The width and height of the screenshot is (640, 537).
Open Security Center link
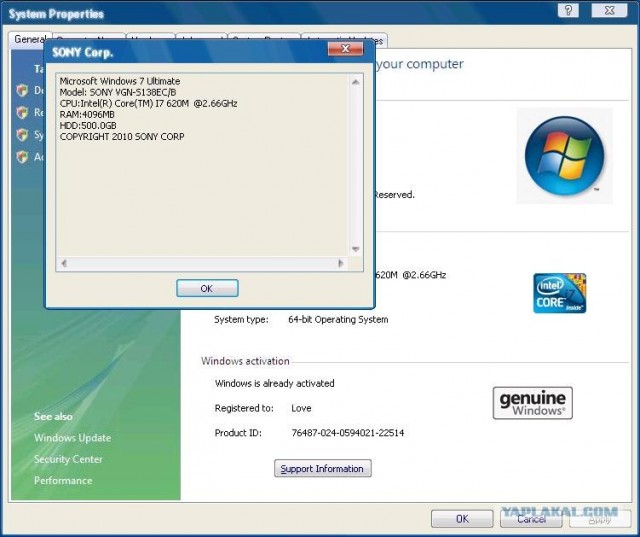(x=68, y=459)
